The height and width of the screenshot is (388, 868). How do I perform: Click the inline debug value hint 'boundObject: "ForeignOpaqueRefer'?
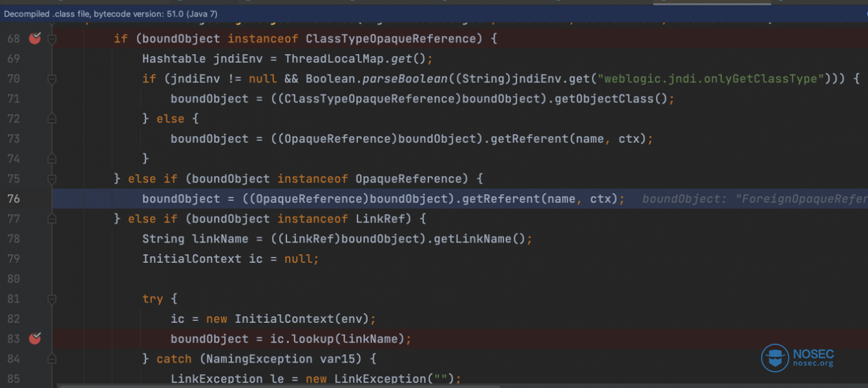(755, 198)
